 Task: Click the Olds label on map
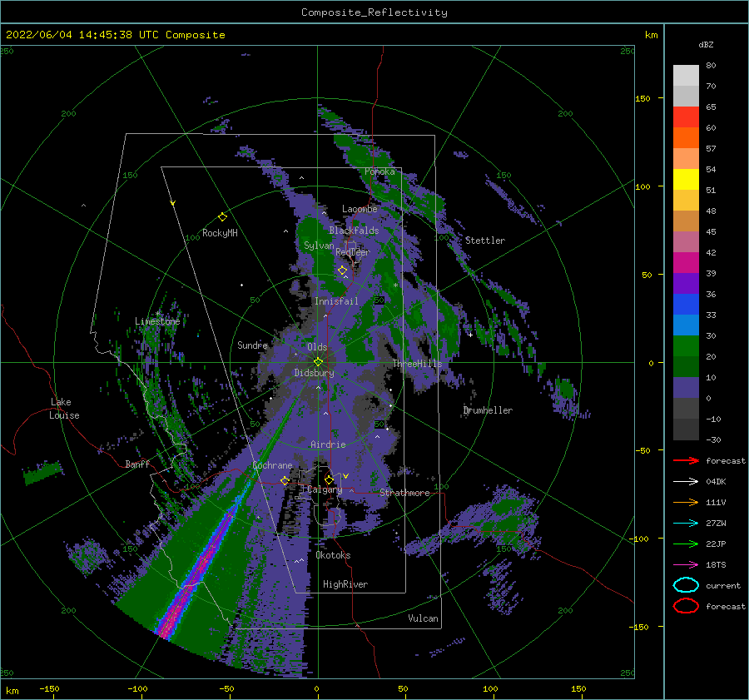pyautogui.click(x=317, y=347)
